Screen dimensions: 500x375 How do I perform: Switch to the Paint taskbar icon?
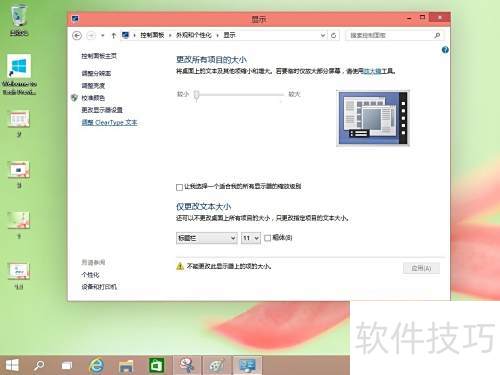[x=217, y=365]
